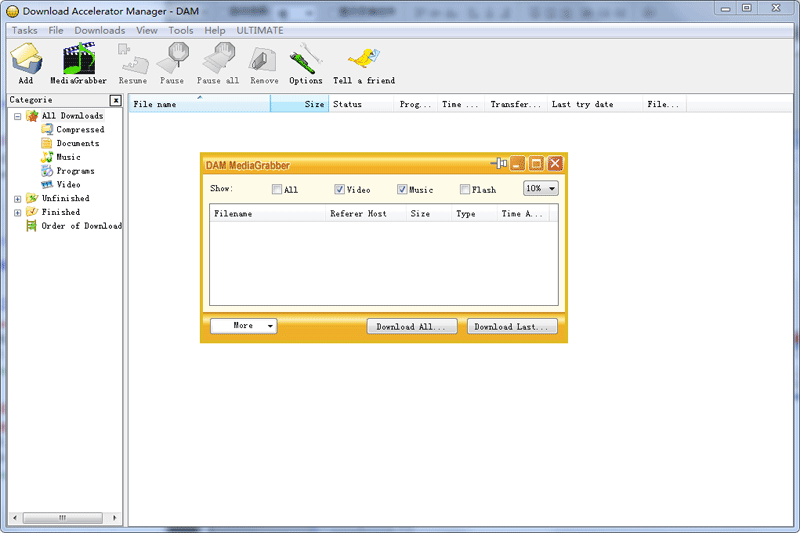Open MediaGrabber from the toolbar
Viewport: 800px width, 533px height.
click(79, 63)
